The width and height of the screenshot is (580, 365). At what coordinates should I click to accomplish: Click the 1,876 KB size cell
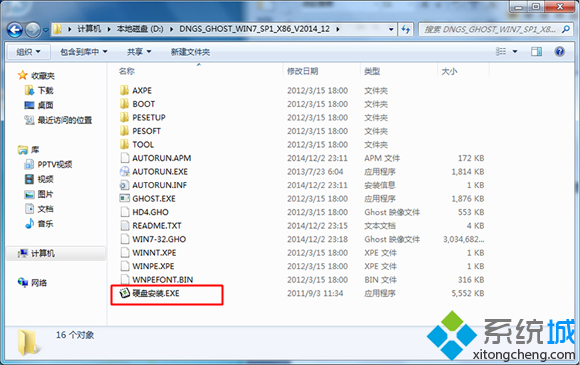click(468, 199)
